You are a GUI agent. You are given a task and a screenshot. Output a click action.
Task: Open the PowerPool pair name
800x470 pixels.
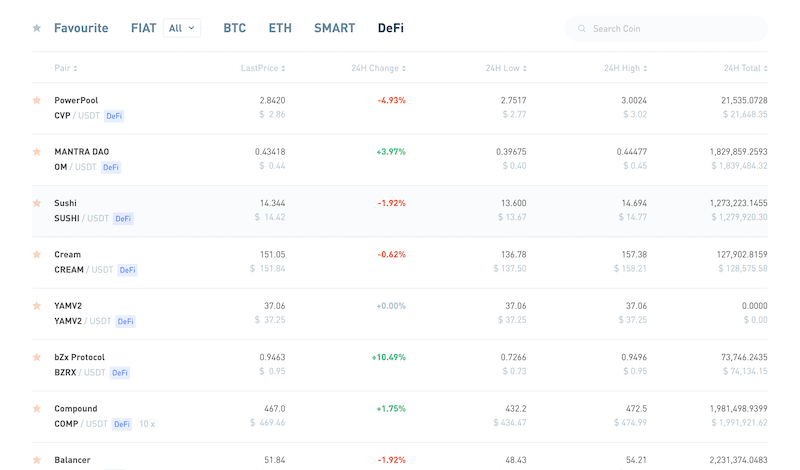[x=76, y=101]
